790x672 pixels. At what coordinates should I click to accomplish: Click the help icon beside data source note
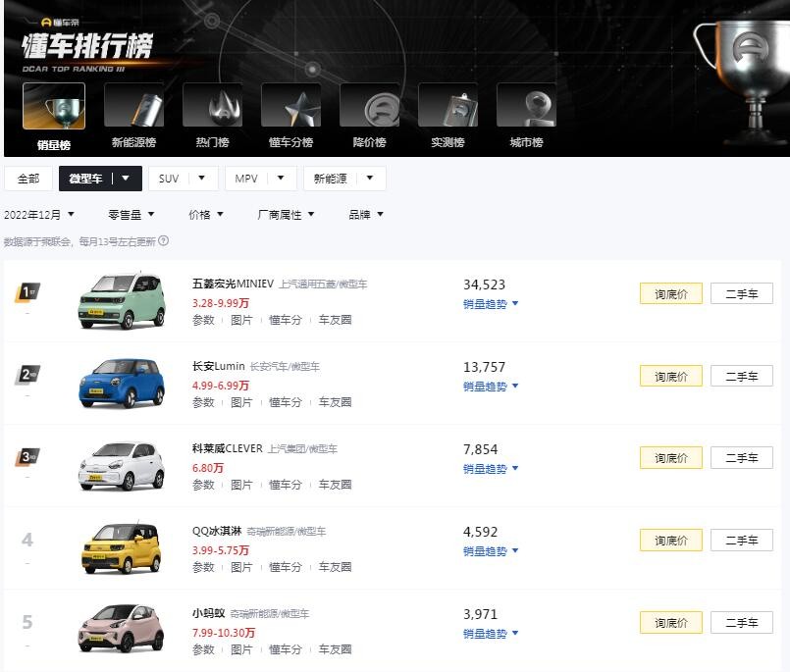point(164,240)
